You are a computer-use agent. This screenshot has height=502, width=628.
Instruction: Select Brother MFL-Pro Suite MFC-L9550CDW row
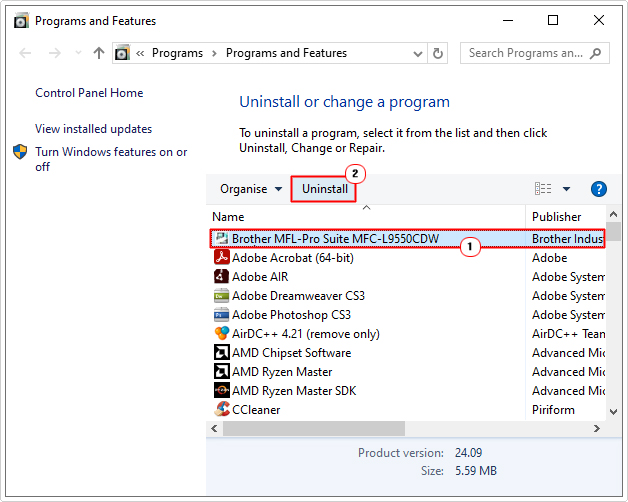(407, 239)
